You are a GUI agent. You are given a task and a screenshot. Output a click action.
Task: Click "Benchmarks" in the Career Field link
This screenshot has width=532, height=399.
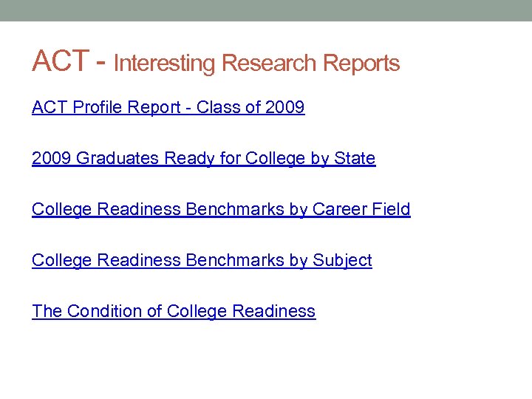[235, 210]
